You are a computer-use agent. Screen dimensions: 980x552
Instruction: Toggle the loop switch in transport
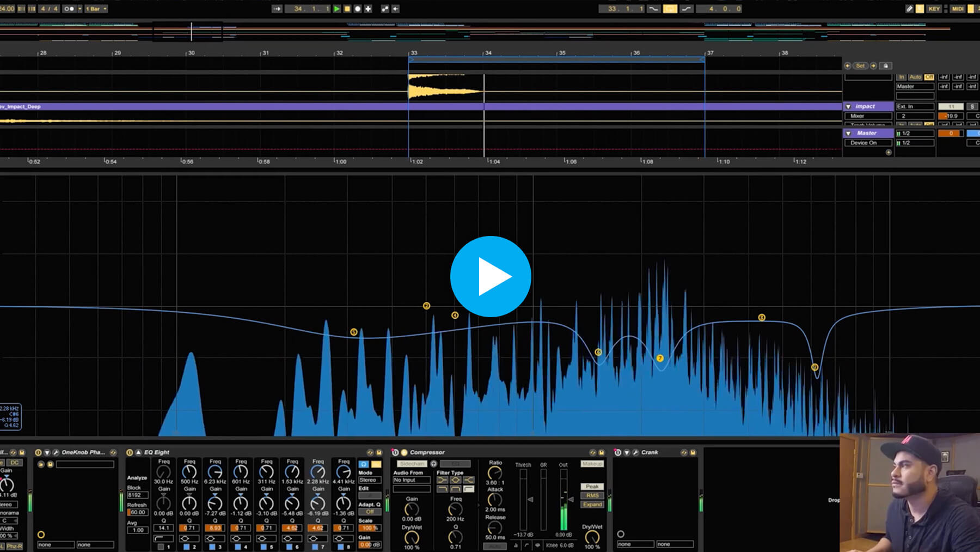click(x=670, y=9)
